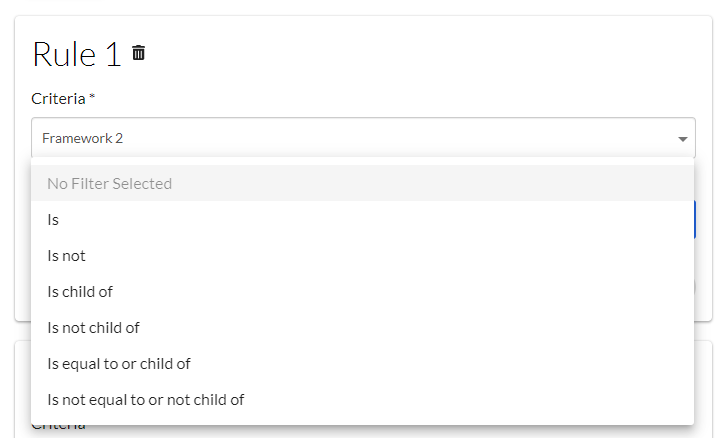
Task: Choose 'Is not child of' option
Action: point(93,328)
